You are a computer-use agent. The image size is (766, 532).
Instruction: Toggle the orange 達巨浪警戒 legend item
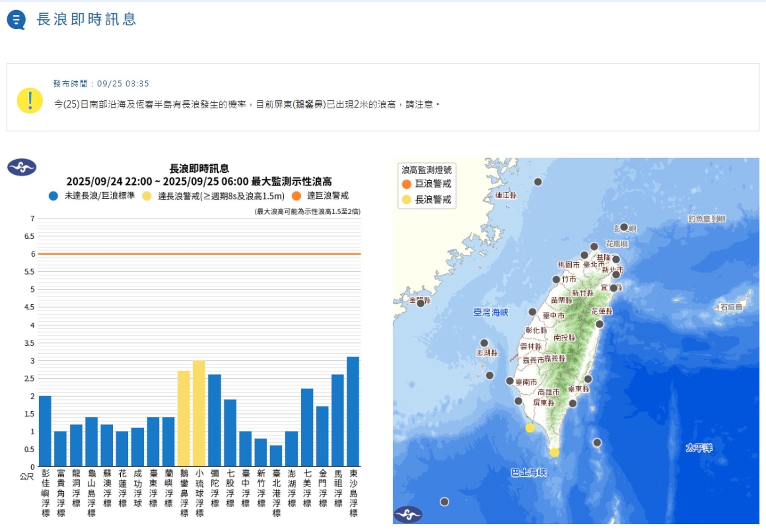pos(320,196)
